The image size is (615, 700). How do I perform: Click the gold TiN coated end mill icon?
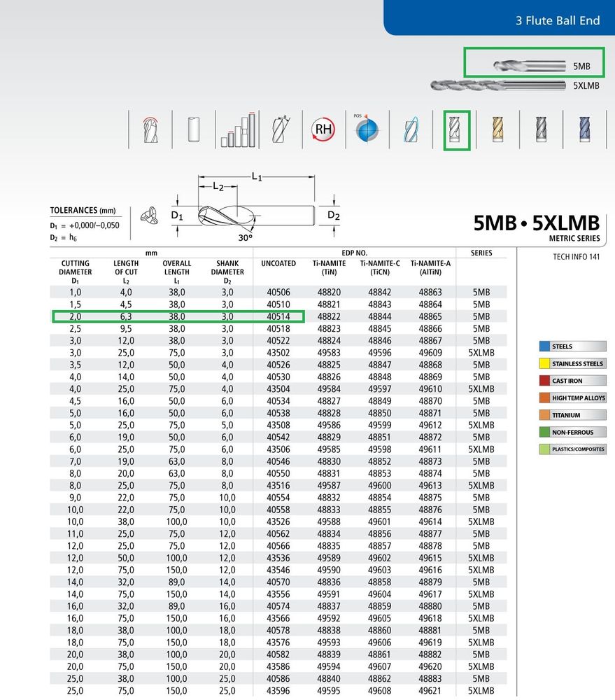point(498,129)
